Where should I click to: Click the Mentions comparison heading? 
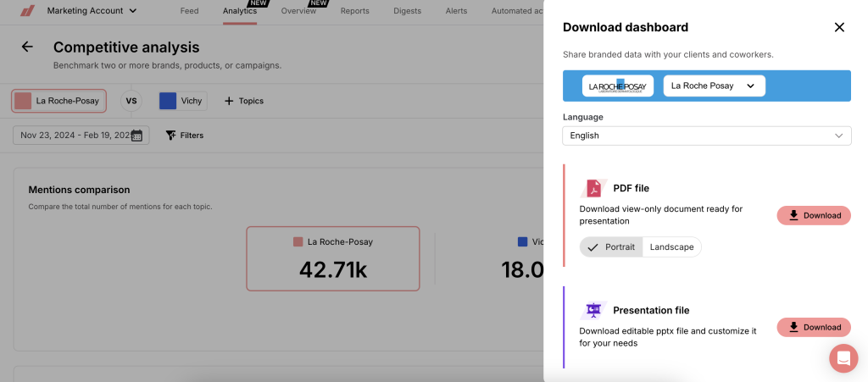tap(79, 190)
